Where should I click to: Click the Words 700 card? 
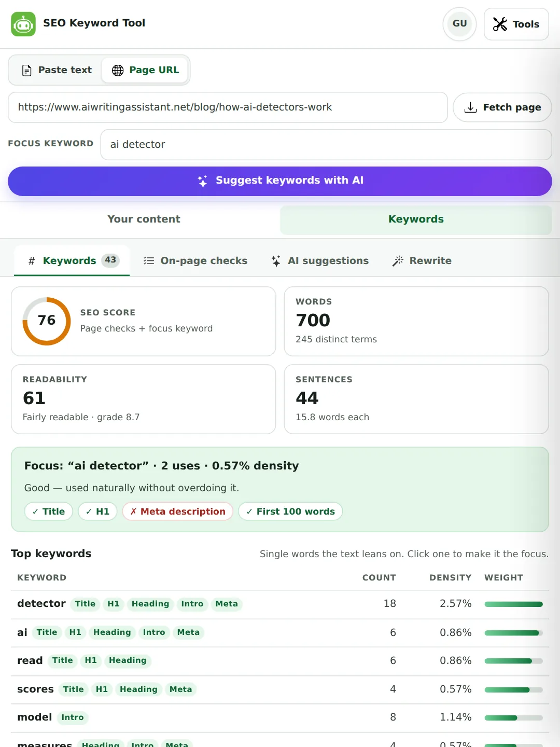(x=416, y=321)
